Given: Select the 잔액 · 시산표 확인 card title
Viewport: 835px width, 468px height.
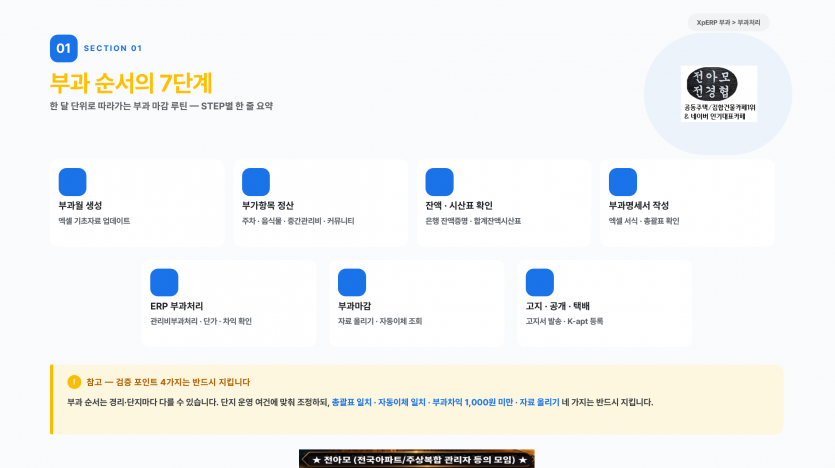Looking at the screenshot, I should coord(459,206).
